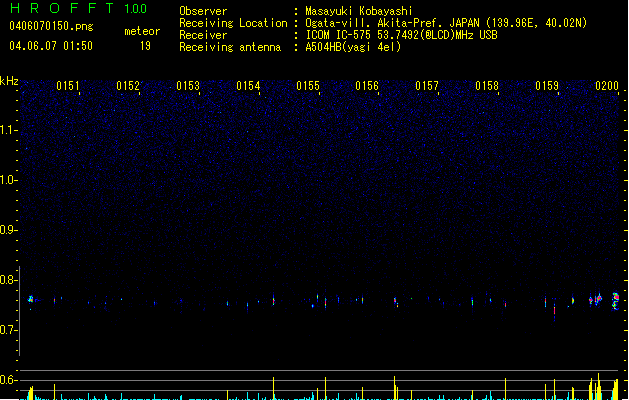629x400 pixels.
Task: Click the 0152 time marker
Action: pos(128,85)
